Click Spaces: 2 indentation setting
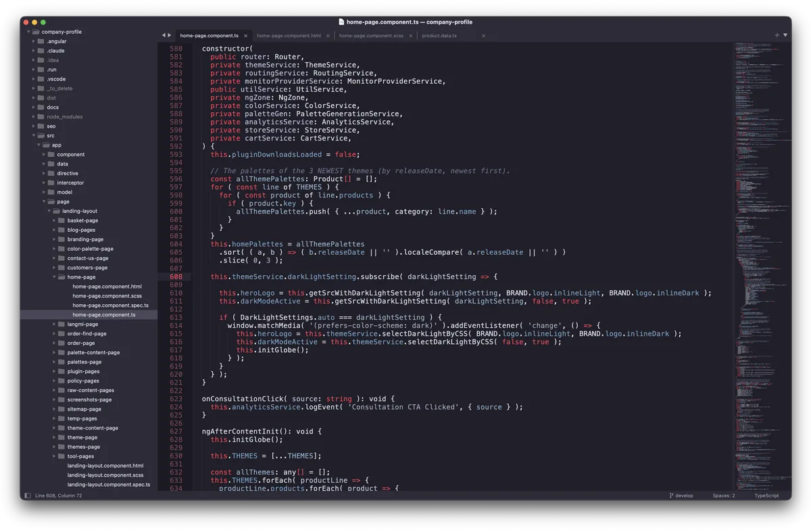The height and width of the screenshot is (532, 811). coord(724,495)
